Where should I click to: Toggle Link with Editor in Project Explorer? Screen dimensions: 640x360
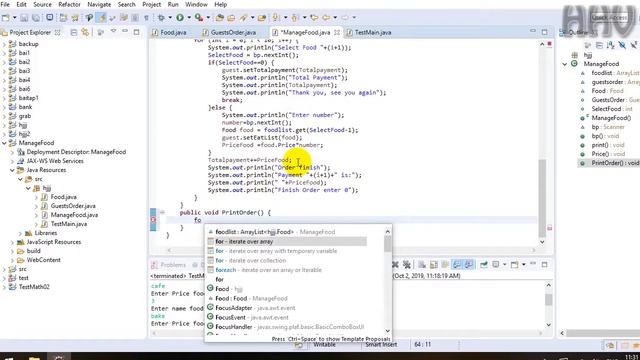[x=85, y=32]
